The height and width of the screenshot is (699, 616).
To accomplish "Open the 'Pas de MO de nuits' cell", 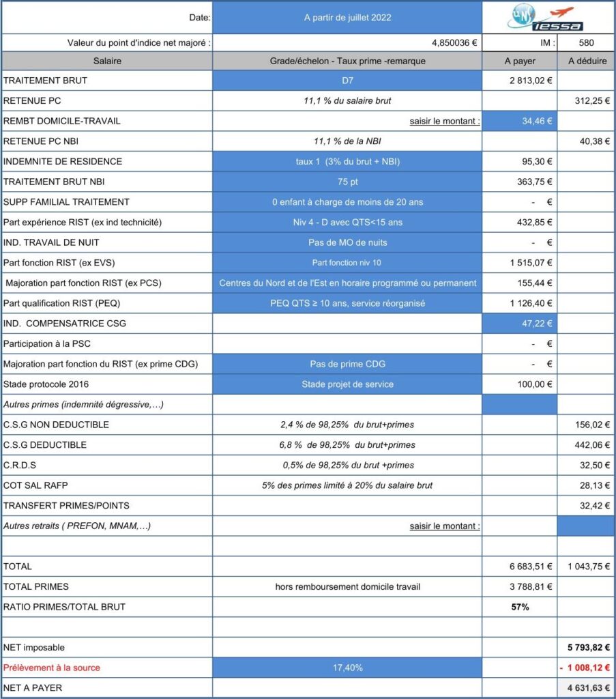I will point(347,242).
